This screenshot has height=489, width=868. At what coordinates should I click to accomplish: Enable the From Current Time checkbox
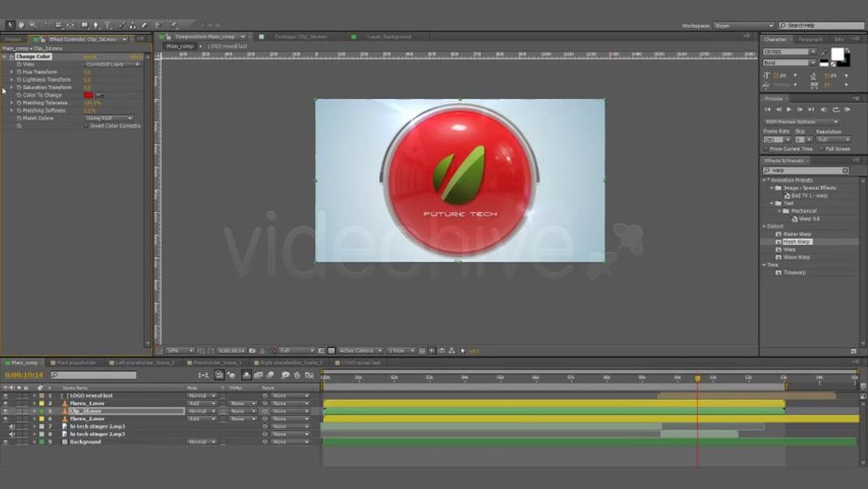click(766, 149)
